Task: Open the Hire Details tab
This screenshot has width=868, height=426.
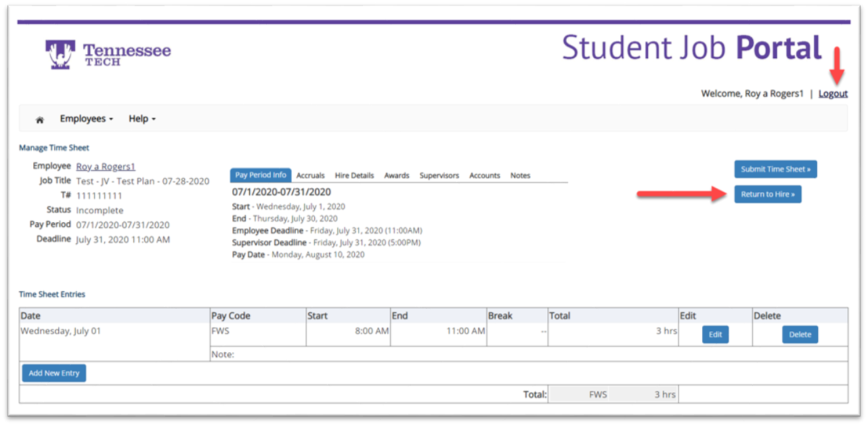Action: (x=354, y=175)
